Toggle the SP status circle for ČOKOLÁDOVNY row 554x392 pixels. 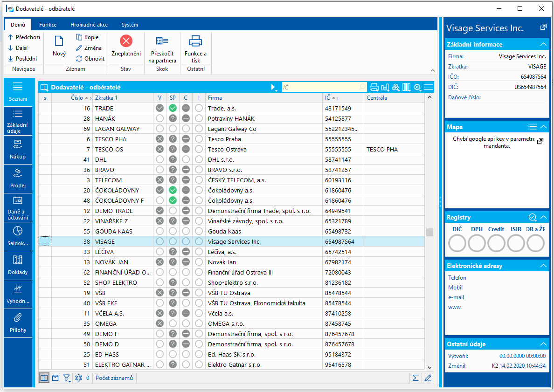(x=173, y=190)
